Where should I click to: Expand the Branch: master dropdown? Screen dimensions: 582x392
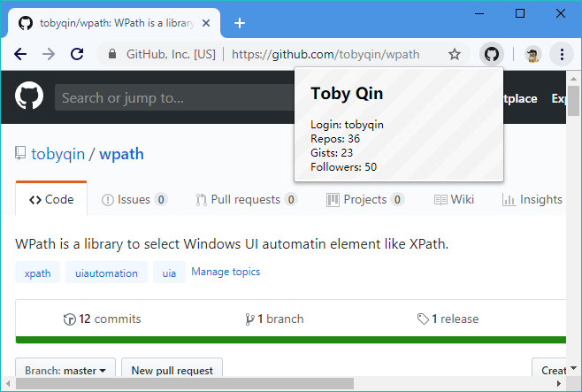(x=70, y=370)
